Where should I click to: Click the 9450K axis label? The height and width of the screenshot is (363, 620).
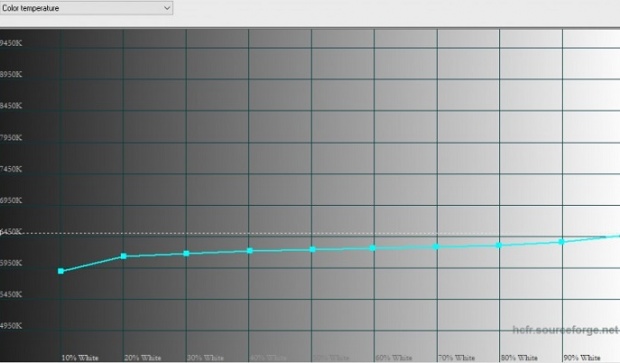click(x=11, y=43)
